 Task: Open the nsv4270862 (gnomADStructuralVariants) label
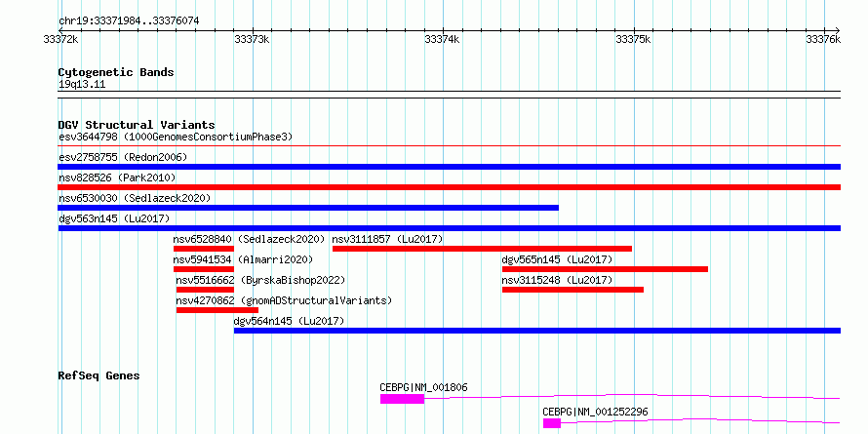[284, 300]
